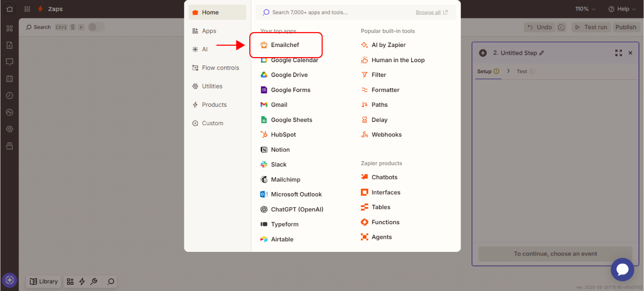Open the settings gear in left sidebar
The image size is (644, 291).
point(9,129)
